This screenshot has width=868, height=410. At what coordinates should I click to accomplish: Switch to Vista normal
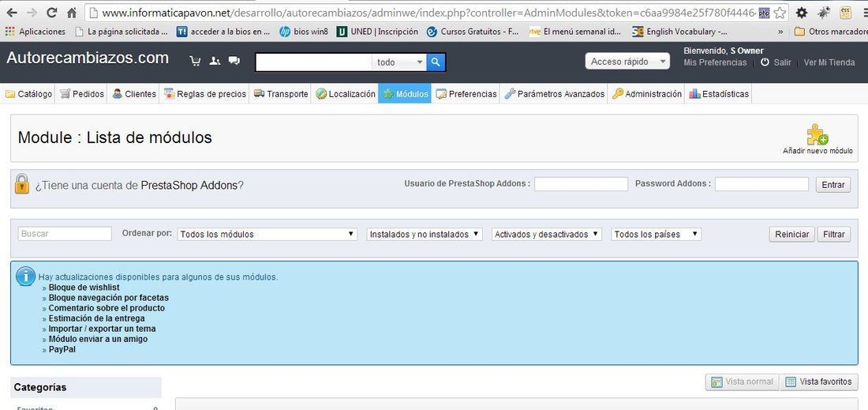[742, 382]
